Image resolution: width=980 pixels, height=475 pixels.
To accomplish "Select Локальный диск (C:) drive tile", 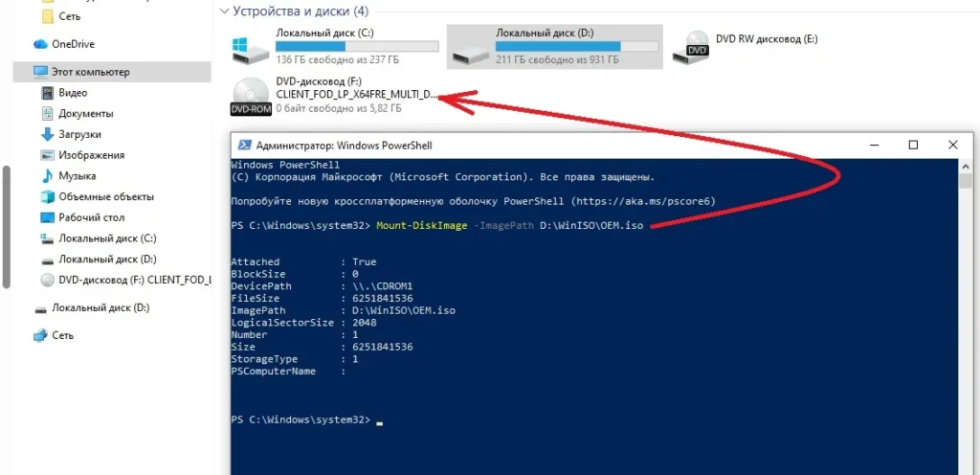I will pyautogui.click(x=335, y=46).
